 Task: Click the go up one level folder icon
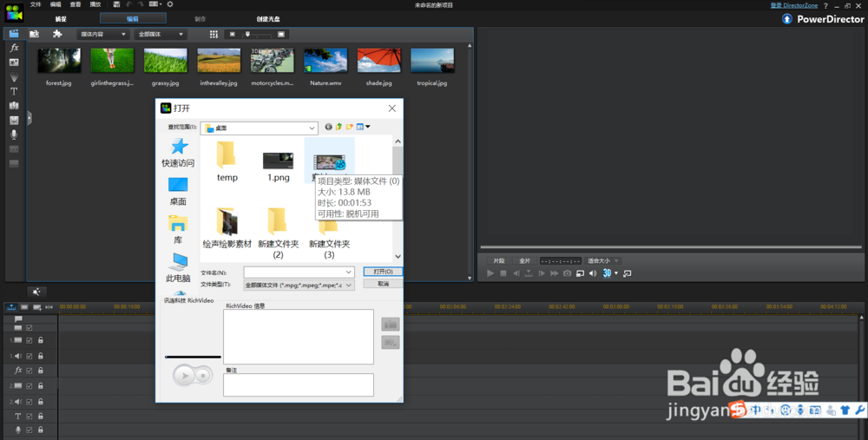(x=339, y=127)
